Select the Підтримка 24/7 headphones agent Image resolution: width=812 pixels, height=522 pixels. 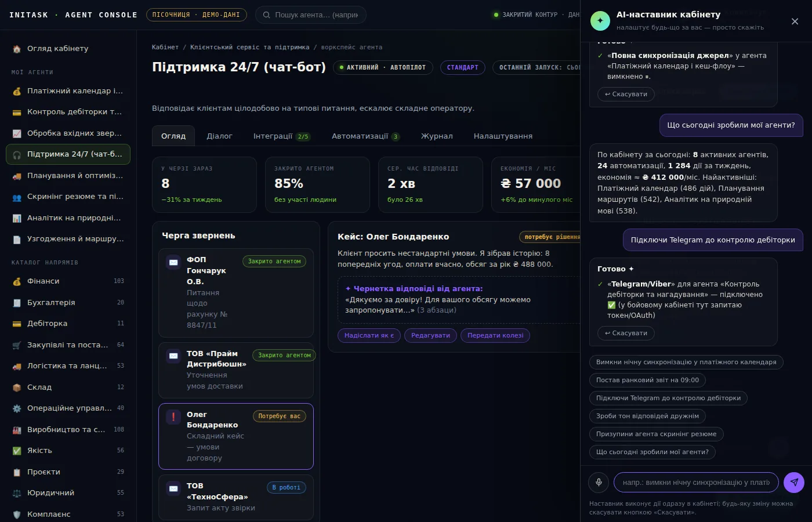68,154
